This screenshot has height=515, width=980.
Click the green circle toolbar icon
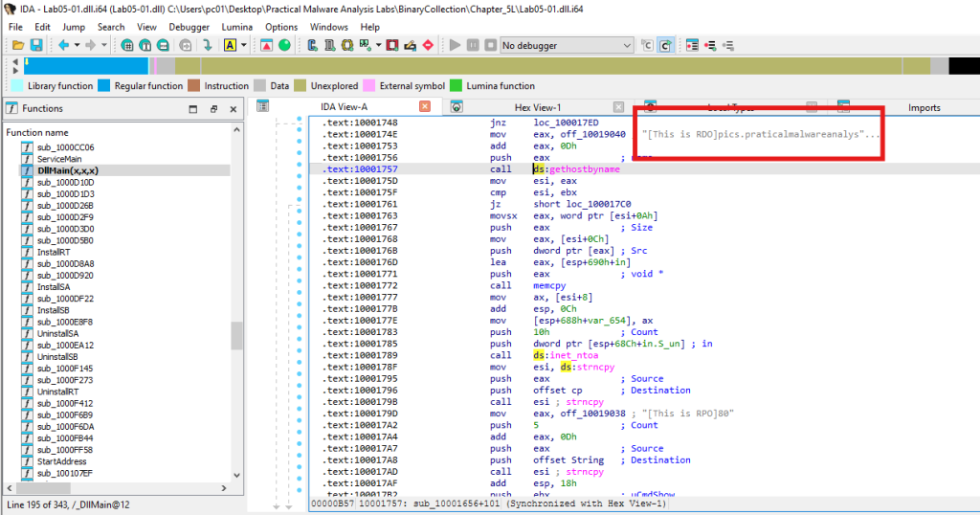284,46
